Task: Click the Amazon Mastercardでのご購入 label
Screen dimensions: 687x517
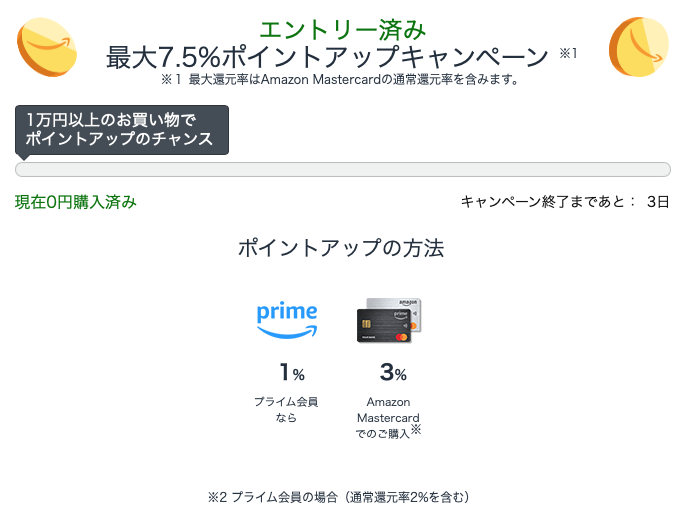Action: pyautogui.click(x=388, y=418)
